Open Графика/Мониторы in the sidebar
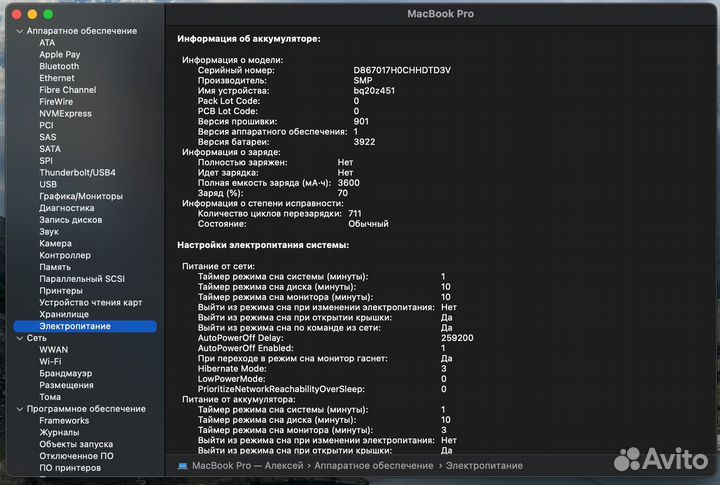 81,196
